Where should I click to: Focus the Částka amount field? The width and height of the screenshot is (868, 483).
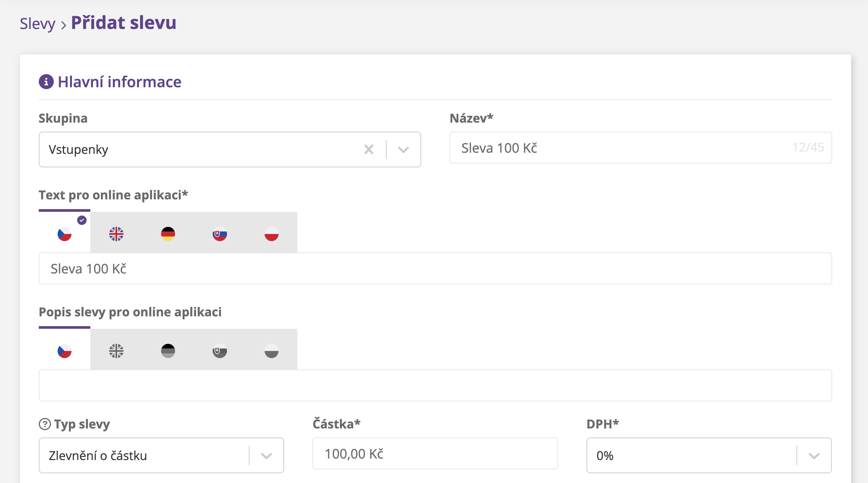click(435, 454)
